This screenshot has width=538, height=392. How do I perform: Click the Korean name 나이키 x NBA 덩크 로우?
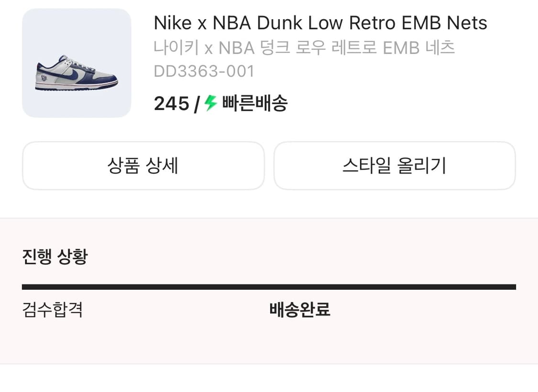[x=304, y=47]
